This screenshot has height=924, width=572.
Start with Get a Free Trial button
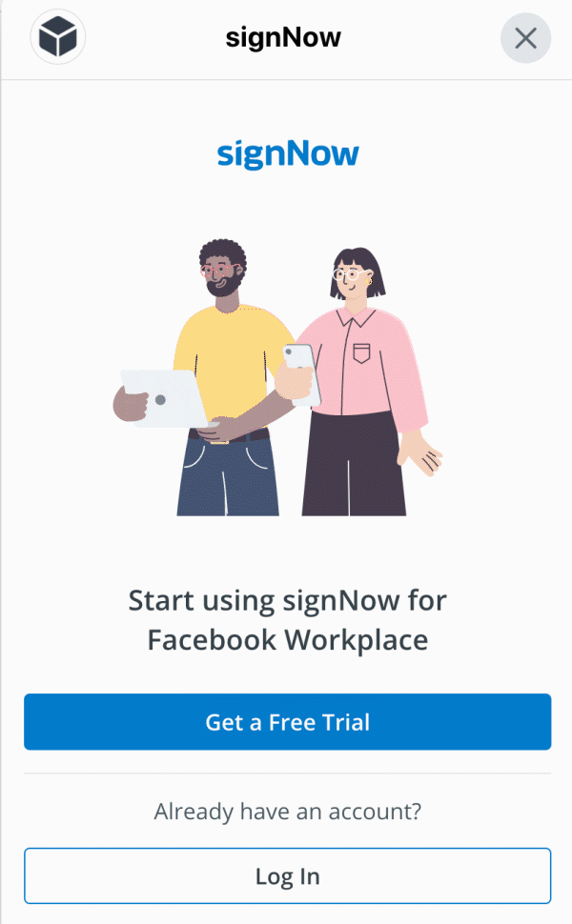(288, 722)
